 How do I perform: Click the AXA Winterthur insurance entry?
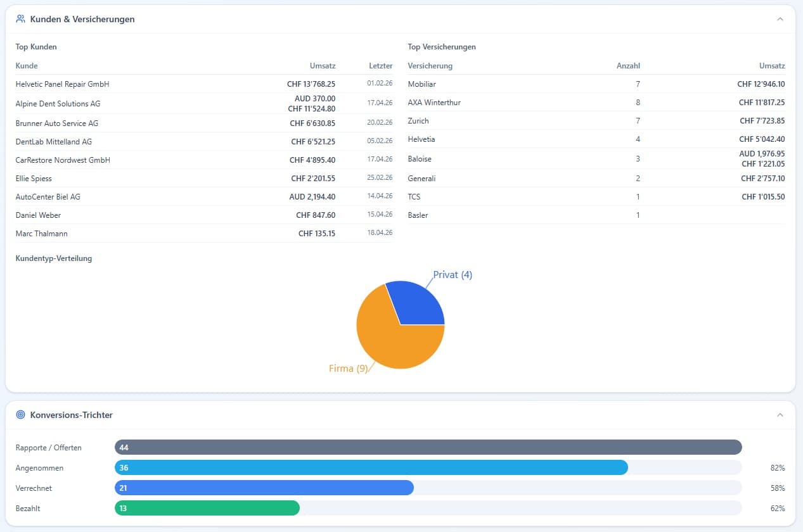pyautogui.click(x=434, y=103)
